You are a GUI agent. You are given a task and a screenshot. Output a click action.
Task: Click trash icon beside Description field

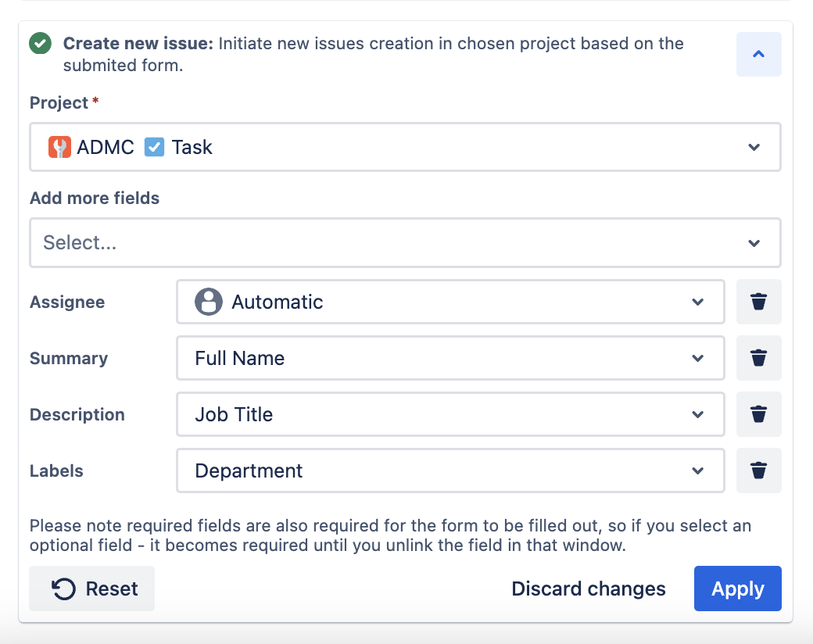pos(758,414)
